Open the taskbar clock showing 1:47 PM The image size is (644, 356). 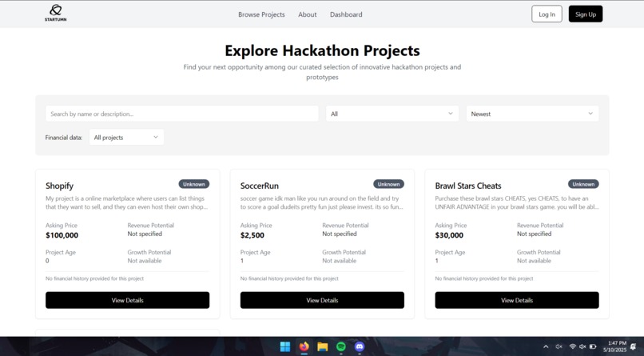click(x=615, y=346)
